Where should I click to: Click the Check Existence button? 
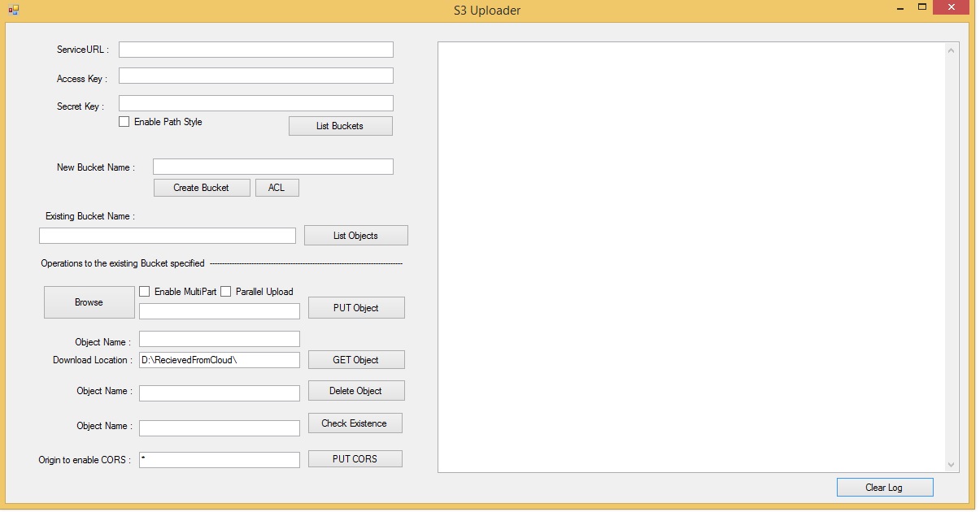pyautogui.click(x=354, y=423)
